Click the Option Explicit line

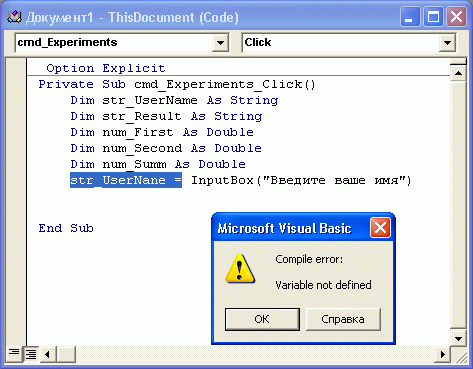click(106, 68)
